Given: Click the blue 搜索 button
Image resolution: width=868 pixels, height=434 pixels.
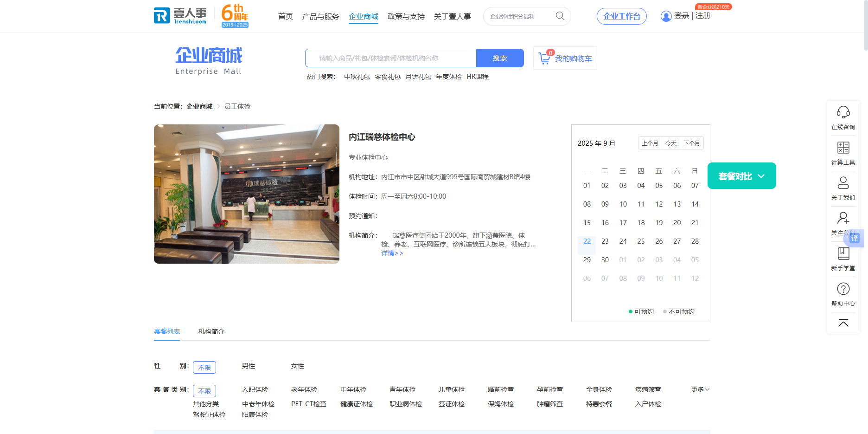Looking at the screenshot, I should [x=500, y=58].
